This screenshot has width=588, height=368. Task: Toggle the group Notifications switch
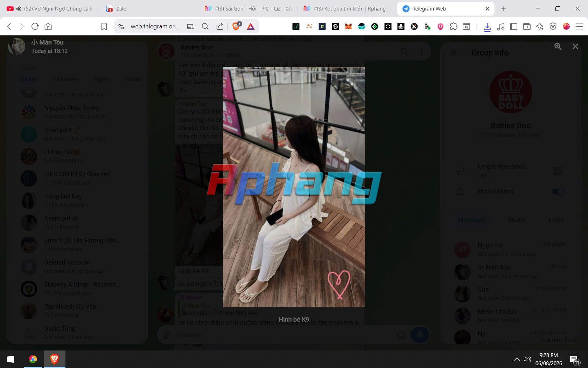coord(559,191)
